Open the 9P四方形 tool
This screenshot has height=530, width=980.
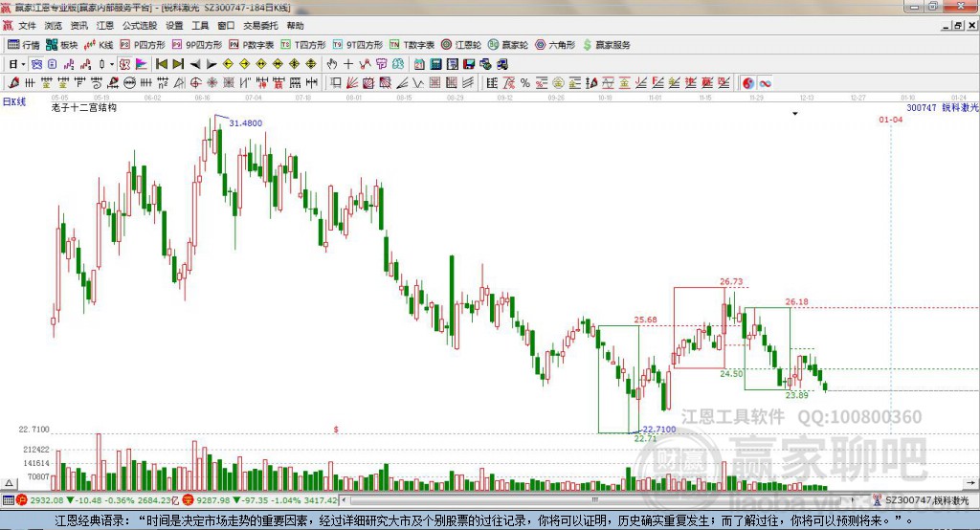[x=197, y=45]
